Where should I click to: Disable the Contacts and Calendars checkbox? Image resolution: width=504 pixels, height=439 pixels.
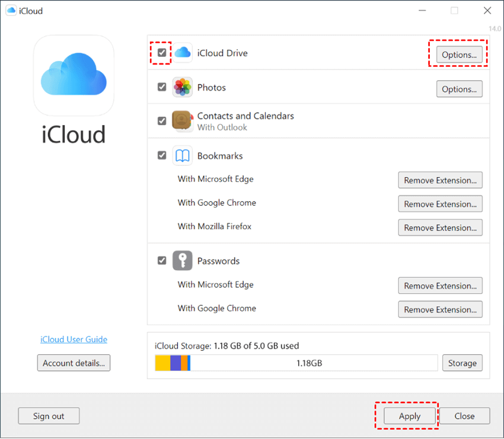pyautogui.click(x=162, y=121)
